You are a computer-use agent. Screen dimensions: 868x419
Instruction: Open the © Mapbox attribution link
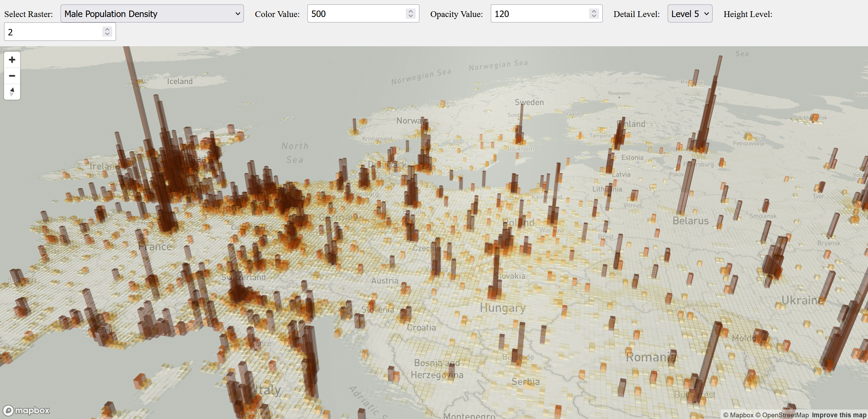(738, 415)
